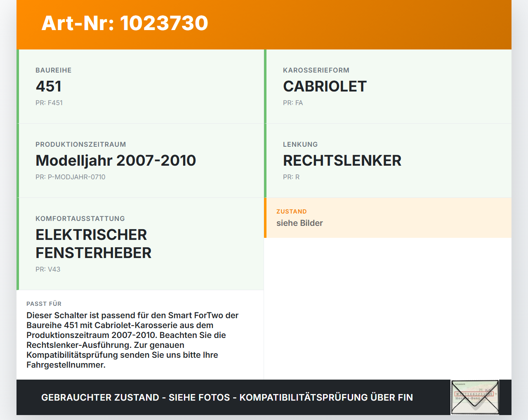This screenshot has width=528, height=420.
Task: Click the 'BAUREIHE' label
Action: (x=54, y=70)
